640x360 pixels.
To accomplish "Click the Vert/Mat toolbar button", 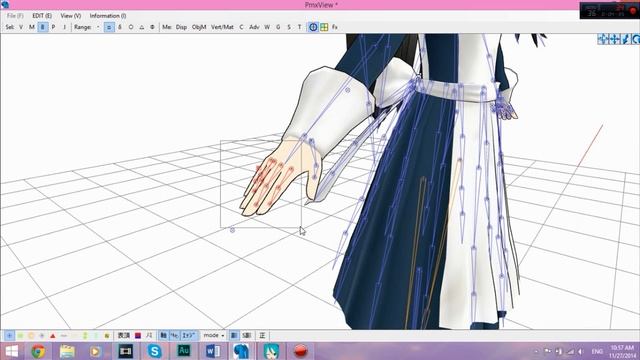I will pyautogui.click(x=222, y=27).
